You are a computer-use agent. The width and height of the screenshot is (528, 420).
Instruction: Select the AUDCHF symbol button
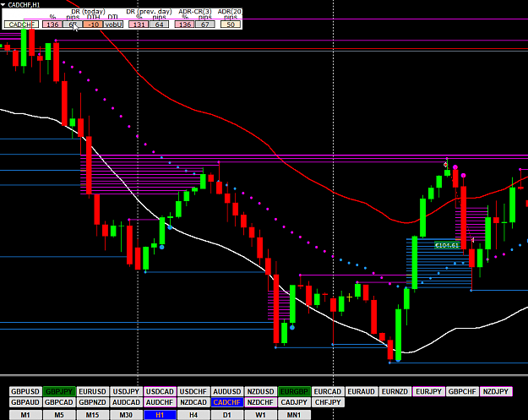click(x=160, y=402)
